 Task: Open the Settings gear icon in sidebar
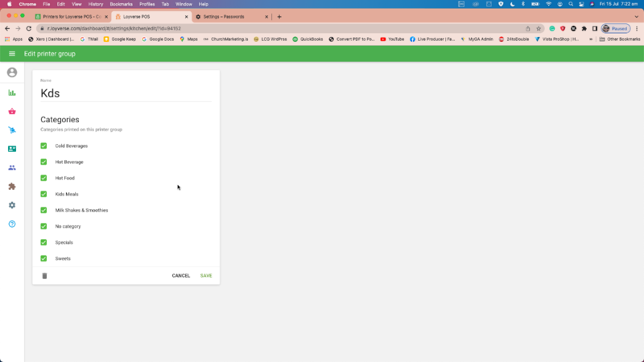click(12, 205)
